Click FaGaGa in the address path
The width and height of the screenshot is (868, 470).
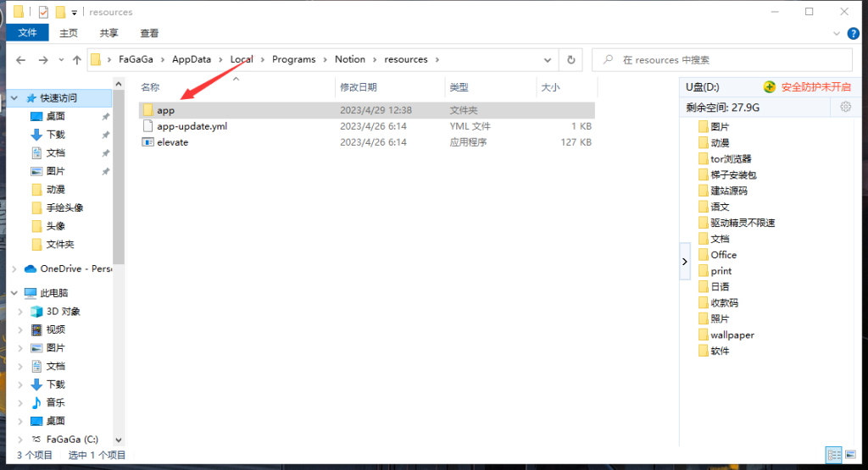(136, 59)
